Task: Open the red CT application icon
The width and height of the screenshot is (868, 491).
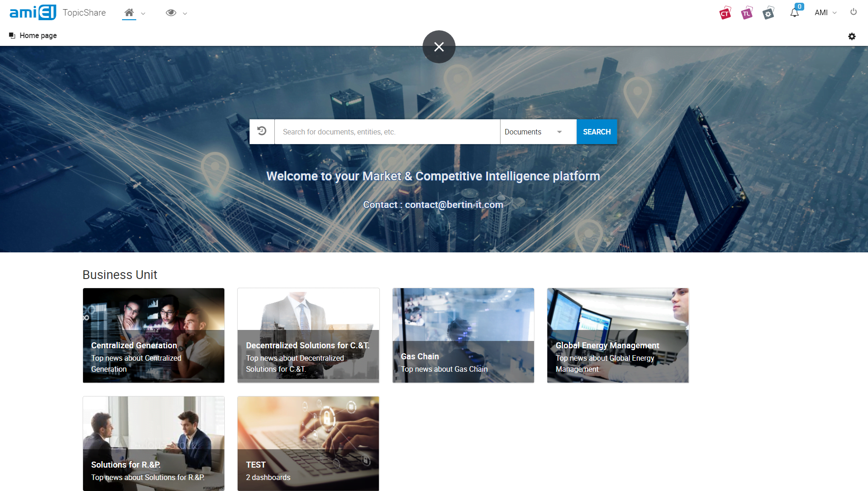Action: [x=725, y=13]
